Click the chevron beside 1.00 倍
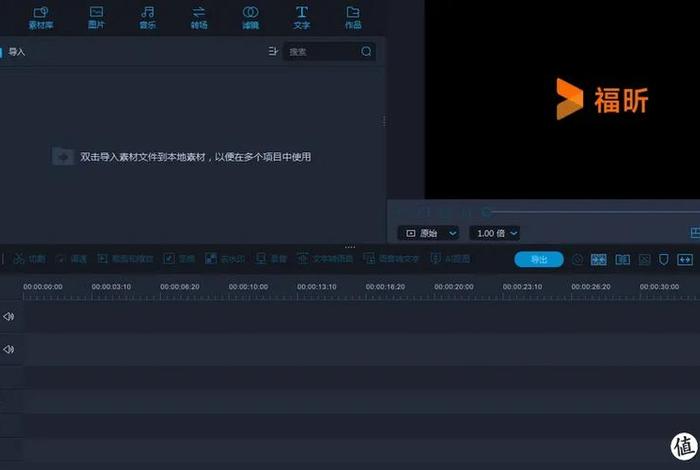The width and height of the screenshot is (700, 470). [513, 233]
